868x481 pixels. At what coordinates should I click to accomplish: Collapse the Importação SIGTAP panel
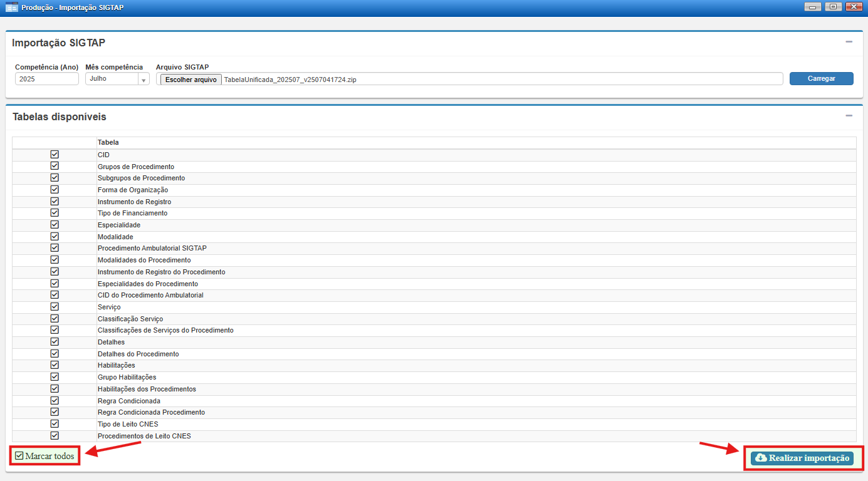(849, 42)
